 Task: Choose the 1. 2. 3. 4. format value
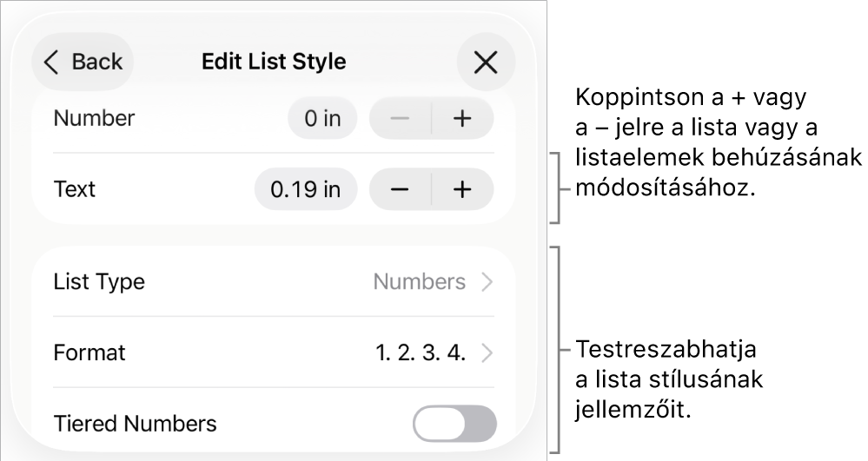[x=421, y=352]
